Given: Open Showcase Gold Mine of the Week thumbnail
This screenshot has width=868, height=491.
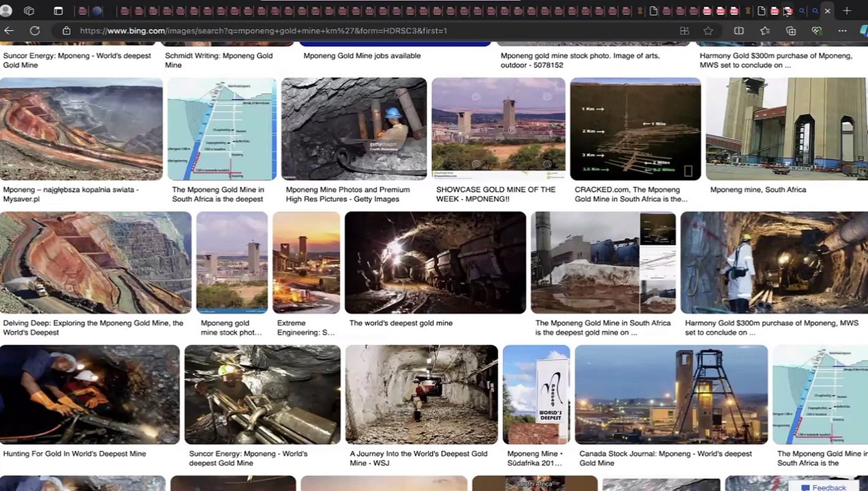Looking at the screenshot, I should [x=498, y=129].
